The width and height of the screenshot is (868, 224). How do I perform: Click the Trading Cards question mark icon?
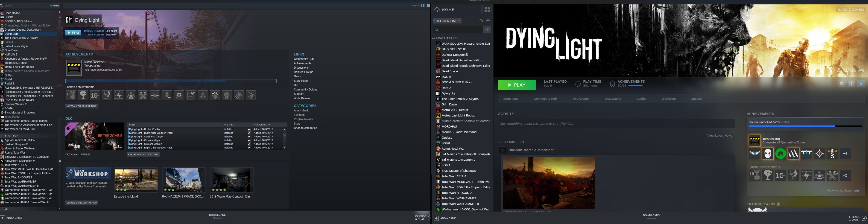pos(778,204)
